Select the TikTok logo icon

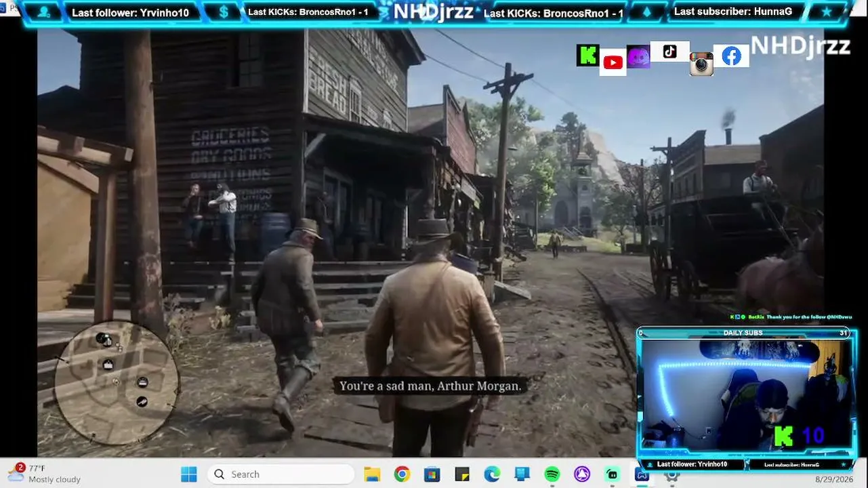(669, 52)
